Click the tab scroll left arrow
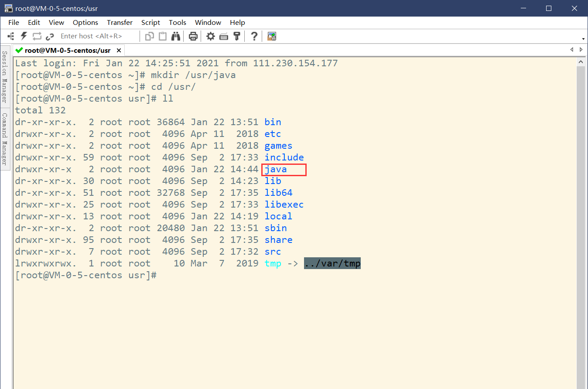588x389 pixels. (572, 50)
